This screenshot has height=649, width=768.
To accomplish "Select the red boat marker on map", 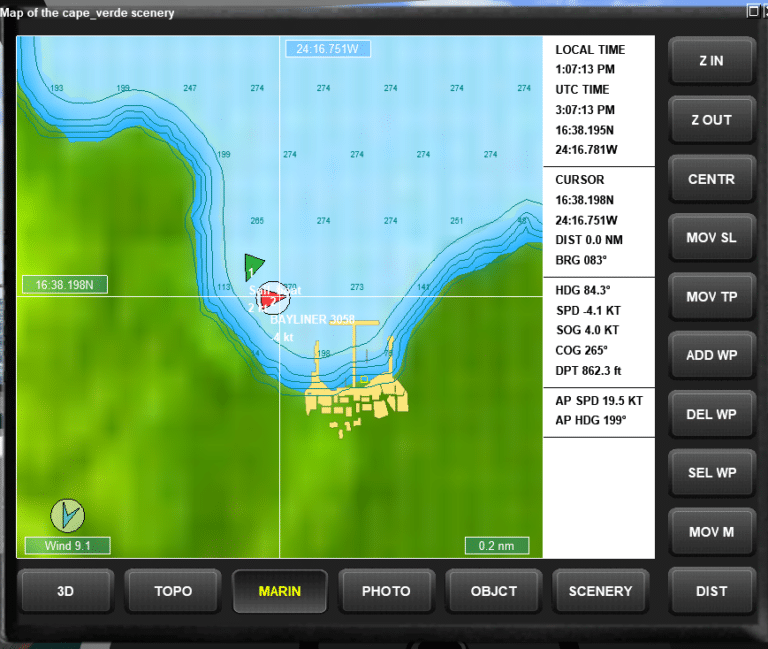I will point(273,298).
